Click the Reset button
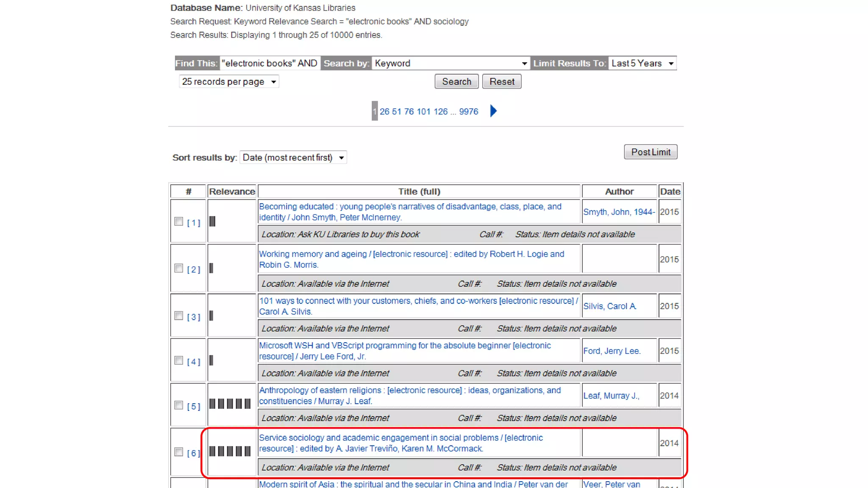 502,81
